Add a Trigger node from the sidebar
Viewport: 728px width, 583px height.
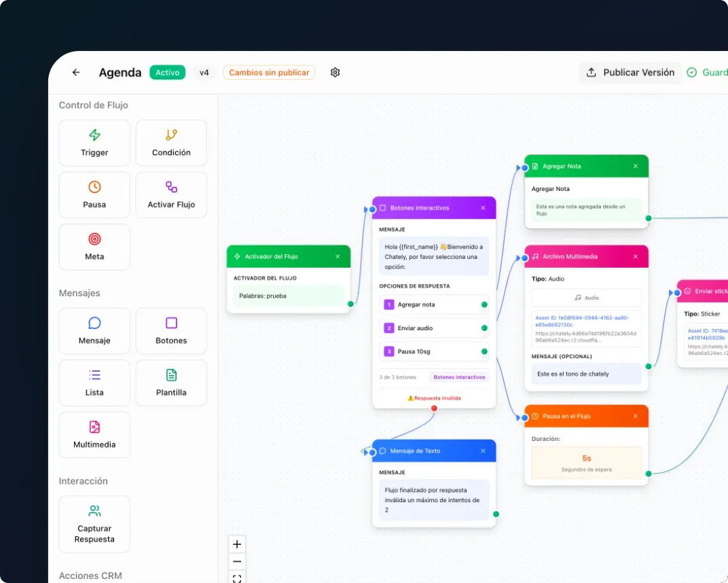[94, 143]
